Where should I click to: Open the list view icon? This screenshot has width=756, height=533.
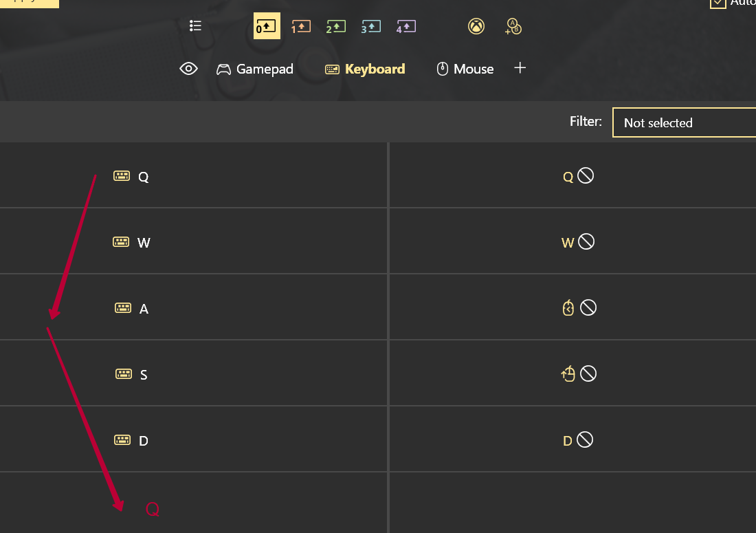195,26
